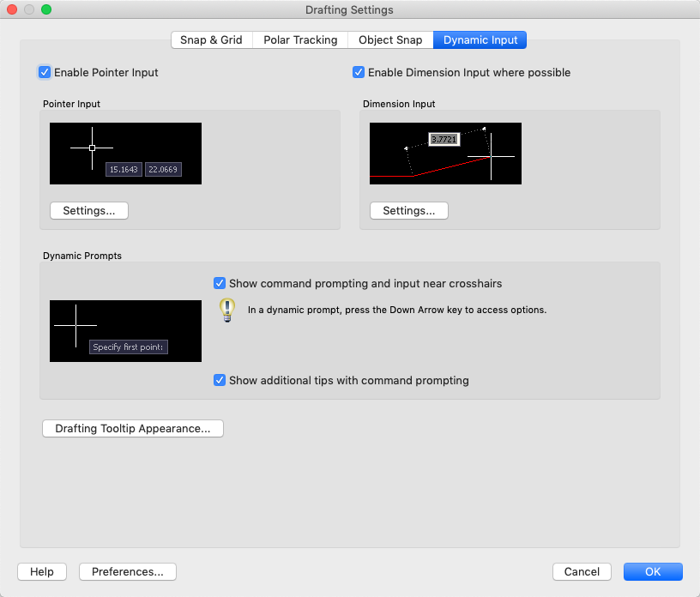Click the Dynamic Prompts section label

82,256
